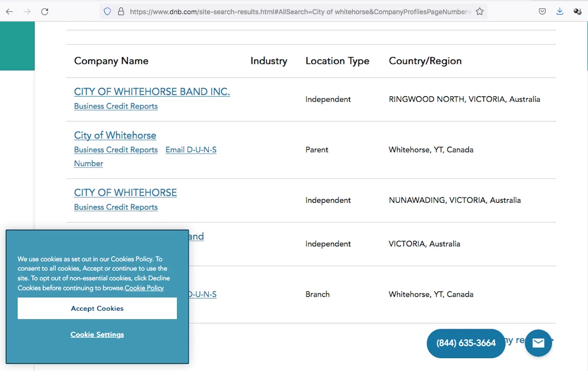Screen dimensions: 588x371
Task: Click Independent in the Nunawading row
Action: click(328, 200)
